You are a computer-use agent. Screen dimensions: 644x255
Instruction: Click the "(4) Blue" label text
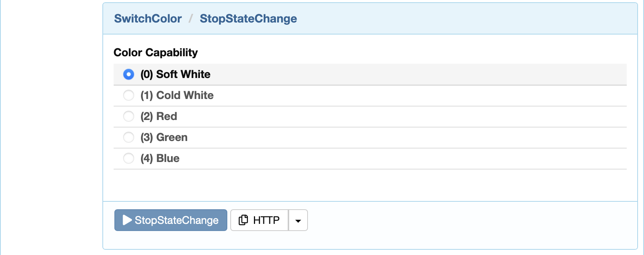(160, 158)
